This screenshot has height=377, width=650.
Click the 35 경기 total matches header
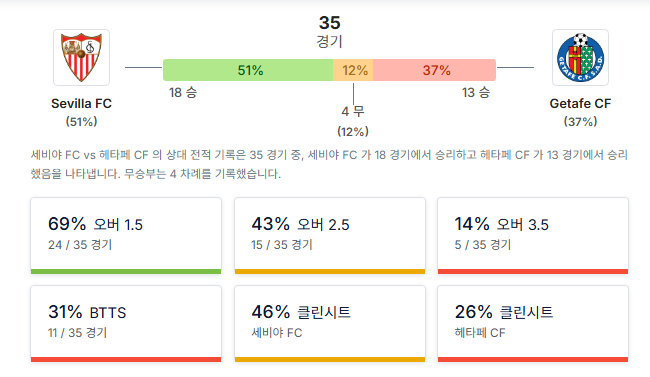330,32
